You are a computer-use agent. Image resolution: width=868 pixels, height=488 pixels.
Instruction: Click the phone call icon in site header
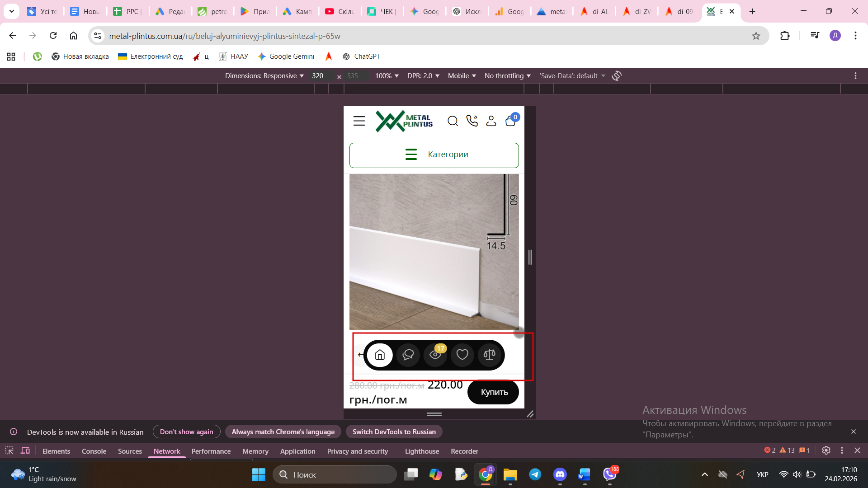472,121
